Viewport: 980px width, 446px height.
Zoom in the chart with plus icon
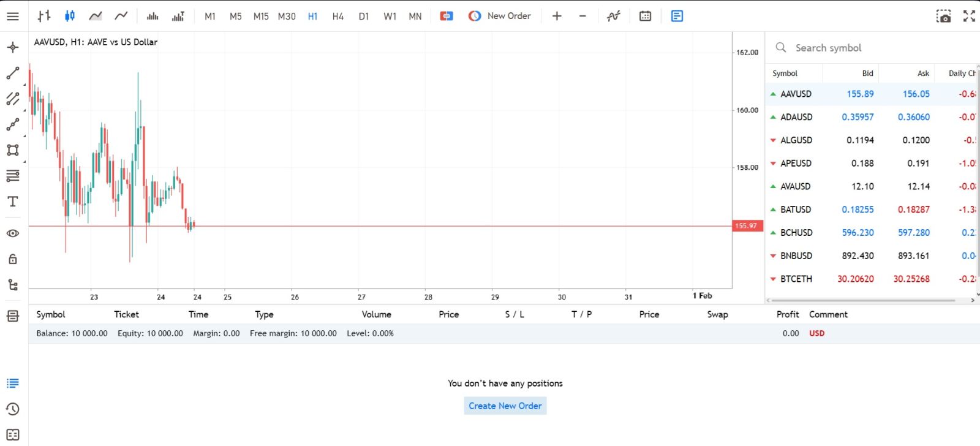tap(557, 17)
